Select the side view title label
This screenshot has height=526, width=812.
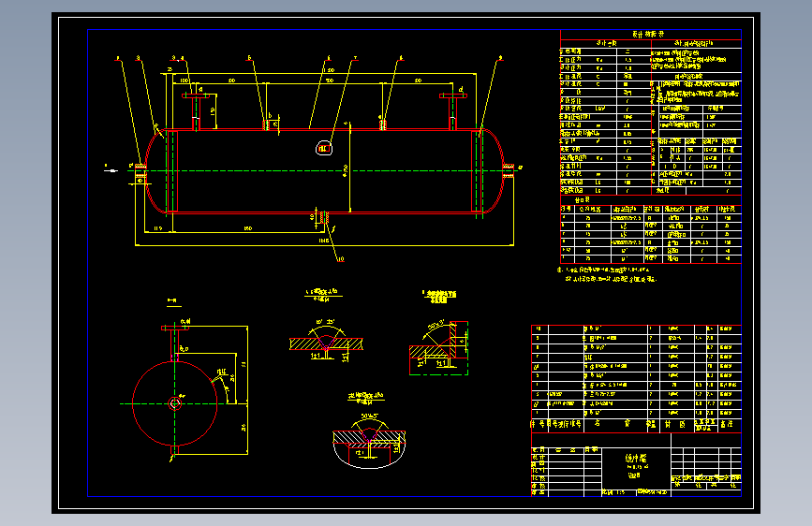pos(173,301)
